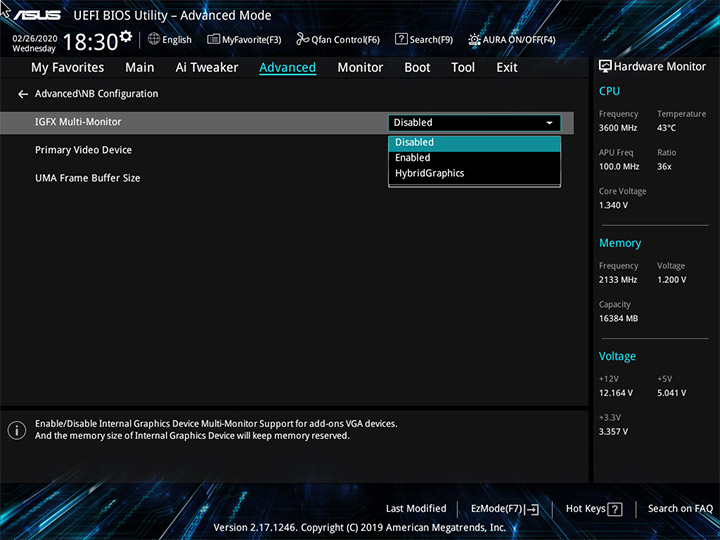Select the UMA Frame Buffer Size setting
Viewport: 720px width, 540px height.
coord(87,178)
